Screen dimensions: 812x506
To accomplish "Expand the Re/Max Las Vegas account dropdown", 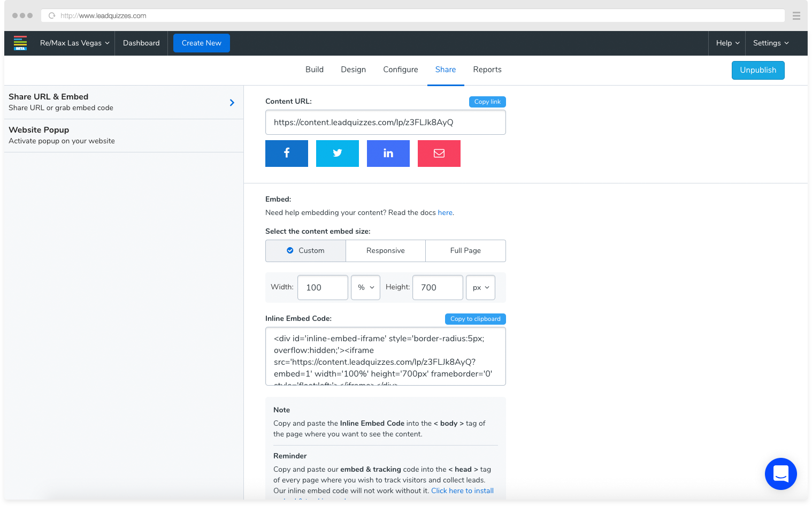I will (x=74, y=43).
